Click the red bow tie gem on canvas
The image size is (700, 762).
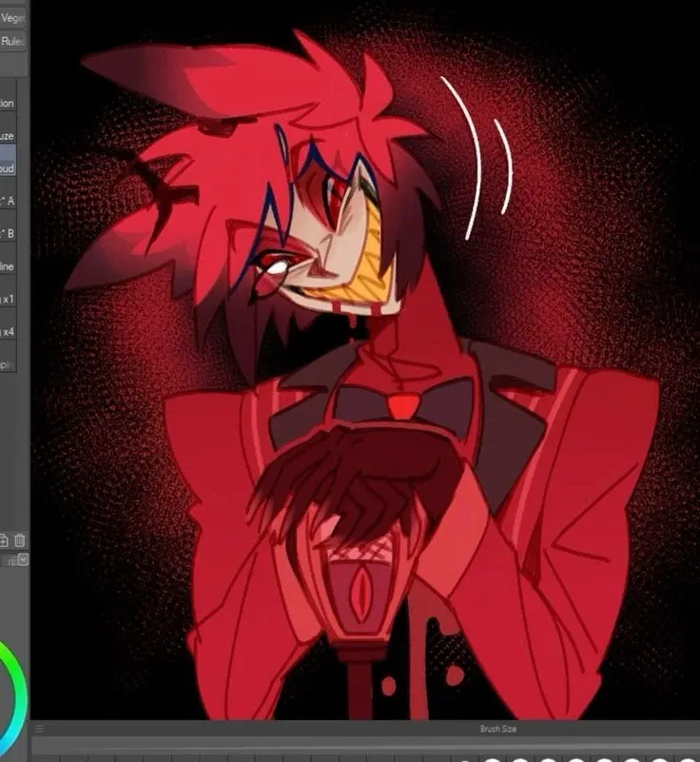[x=402, y=406]
